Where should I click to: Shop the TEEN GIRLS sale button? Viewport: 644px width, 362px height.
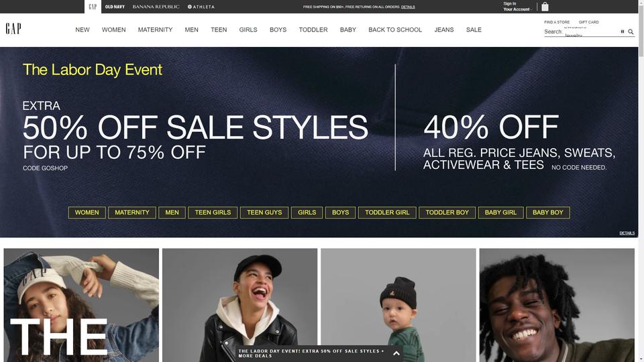click(213, 213)
